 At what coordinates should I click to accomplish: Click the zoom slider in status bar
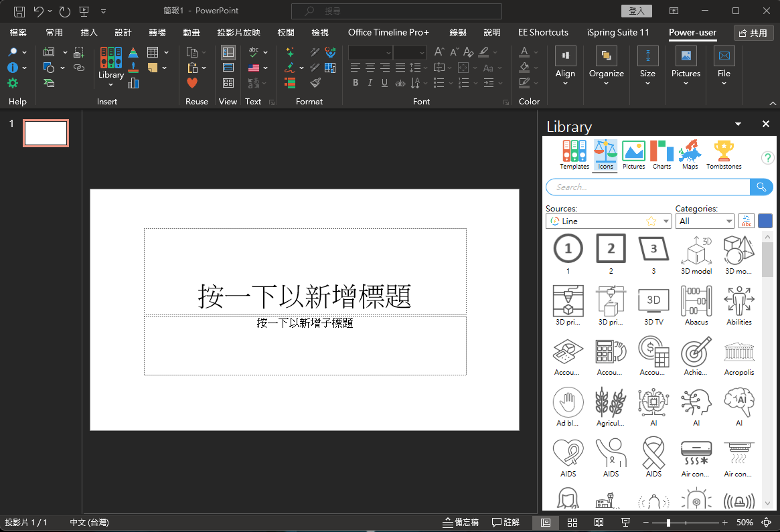point(686,523)
